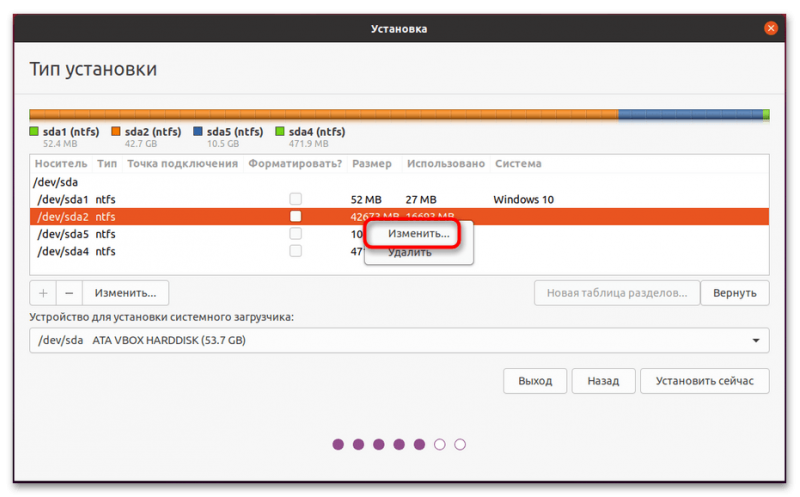Click the sda1 green legend swatch
This screenshot has width=800, height=497.
pyautogui.click(x=34, y=132)
